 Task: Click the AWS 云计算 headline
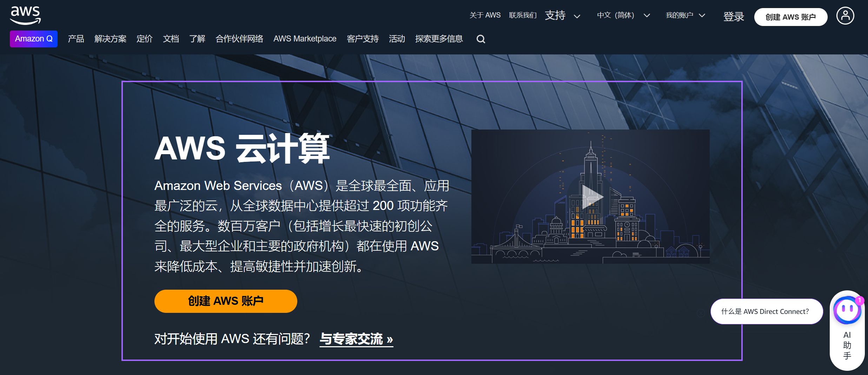point(242,149)
